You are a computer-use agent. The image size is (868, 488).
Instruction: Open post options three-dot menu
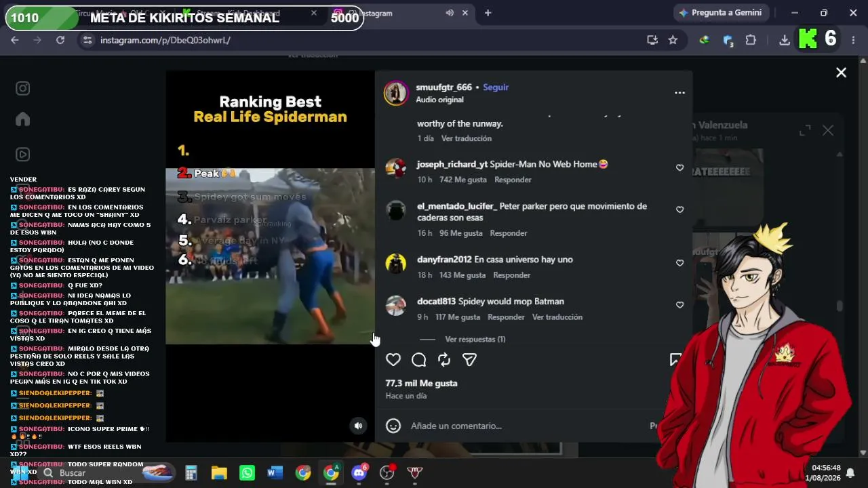679,93
